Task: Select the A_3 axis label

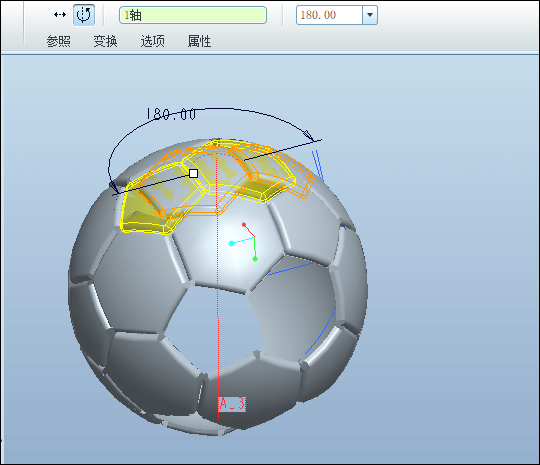Action: pos(232,404)
